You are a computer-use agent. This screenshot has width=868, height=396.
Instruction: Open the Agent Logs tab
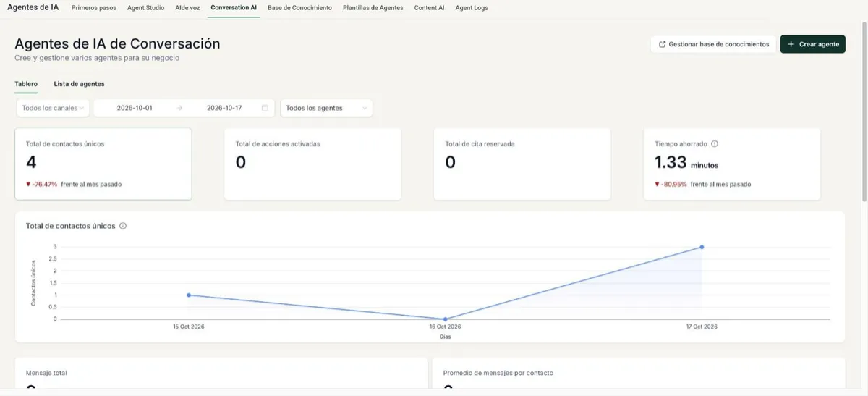pos(472,7)
